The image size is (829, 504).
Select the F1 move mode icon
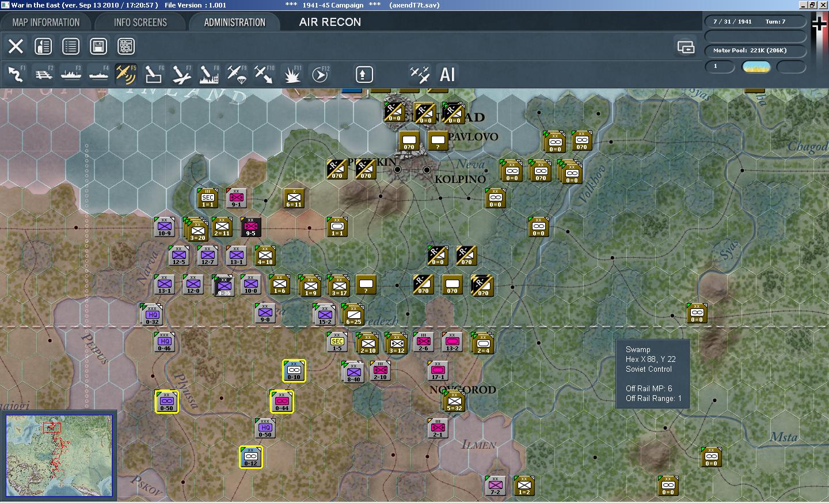pyautogui.click(x=16, y=74)
